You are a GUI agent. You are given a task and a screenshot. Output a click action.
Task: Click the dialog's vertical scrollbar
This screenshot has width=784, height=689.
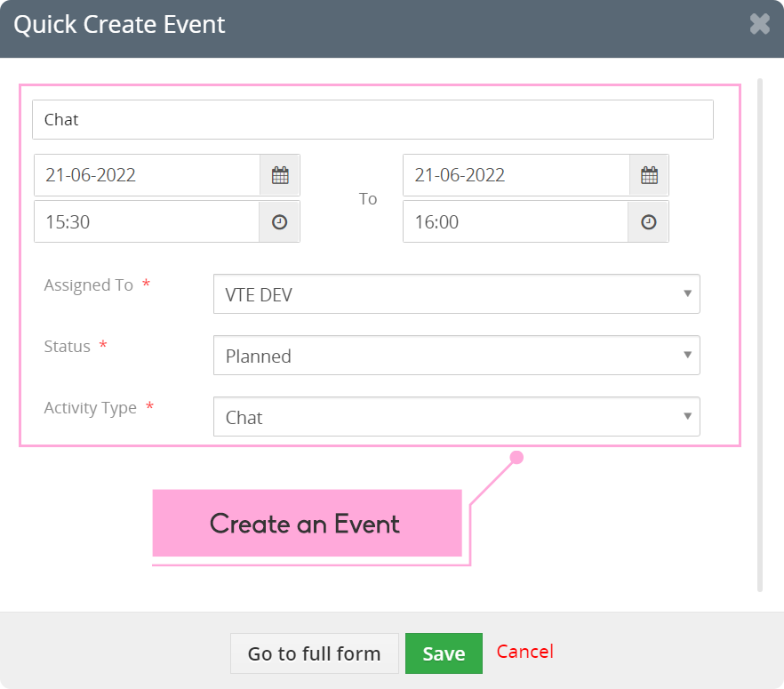click(x=760, y=335)
